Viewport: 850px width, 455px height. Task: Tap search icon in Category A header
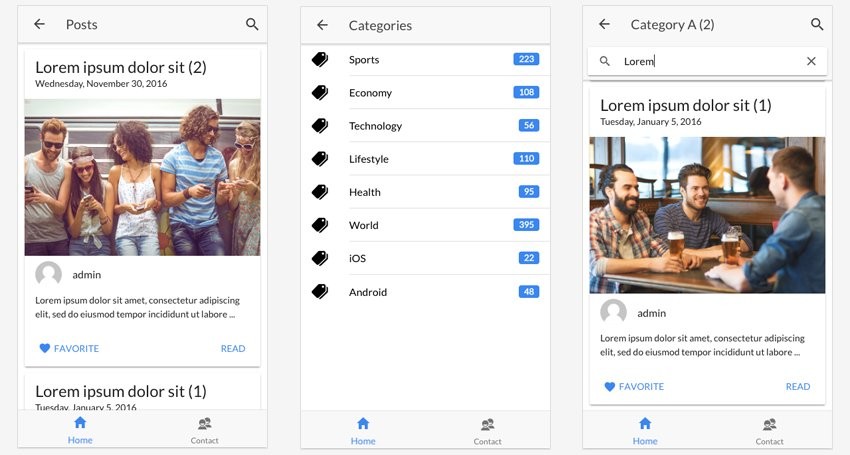pos(817,24)
